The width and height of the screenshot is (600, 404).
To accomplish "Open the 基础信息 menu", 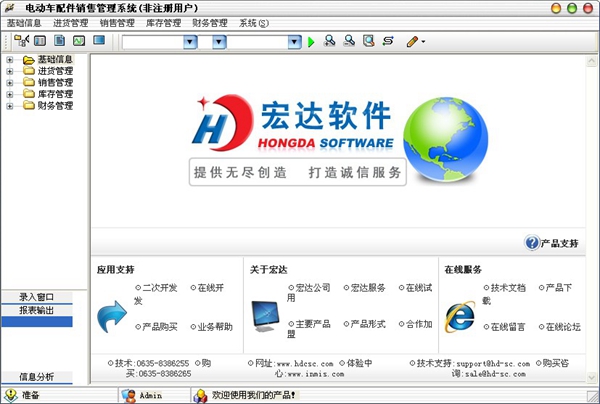I will coord(24,23).
